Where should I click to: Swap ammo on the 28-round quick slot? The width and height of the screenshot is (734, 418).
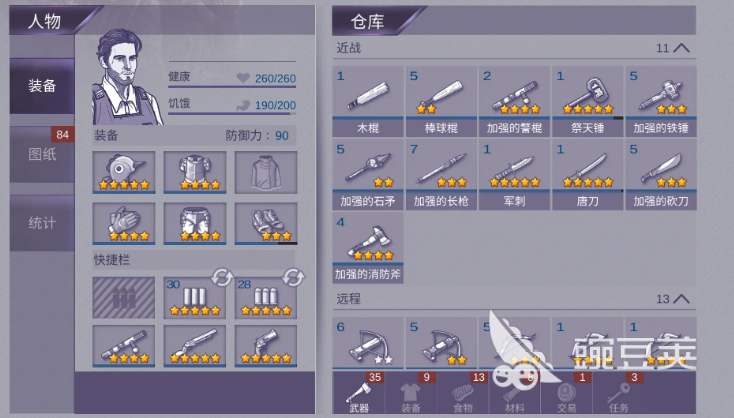pyautogui.click(x=293, y=277)
